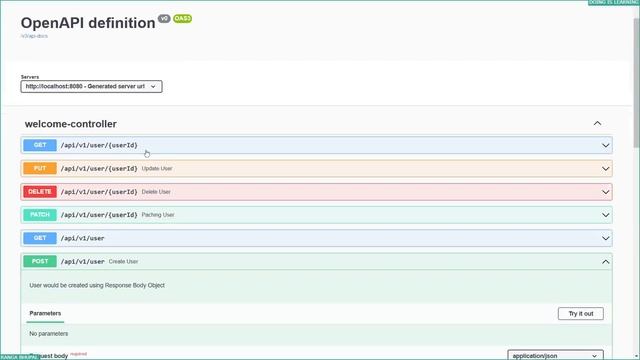Click the path /api/v1/user/{userId} in DELETE row
Screen dimensions: 640x360
coord(99,192)
